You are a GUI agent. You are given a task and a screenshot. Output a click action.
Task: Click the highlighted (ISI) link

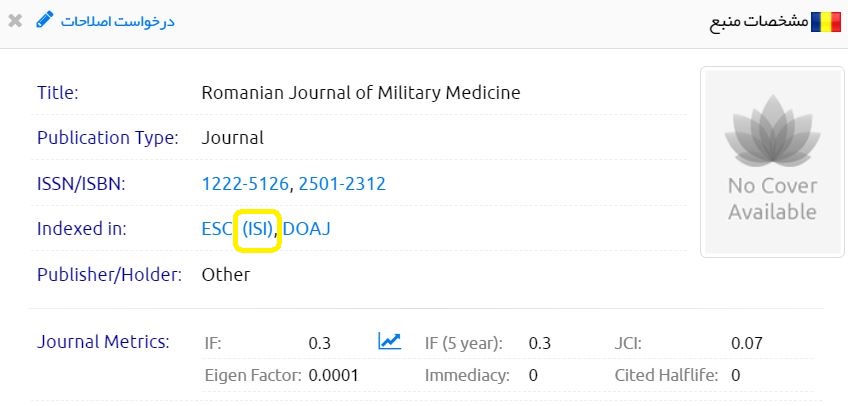click(x=258, y=229)
